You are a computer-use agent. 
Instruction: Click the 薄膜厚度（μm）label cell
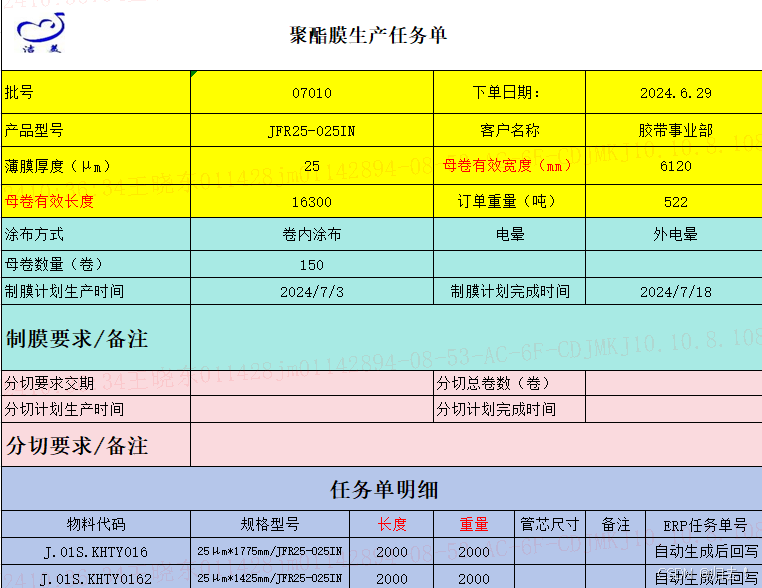coord(96,166)
